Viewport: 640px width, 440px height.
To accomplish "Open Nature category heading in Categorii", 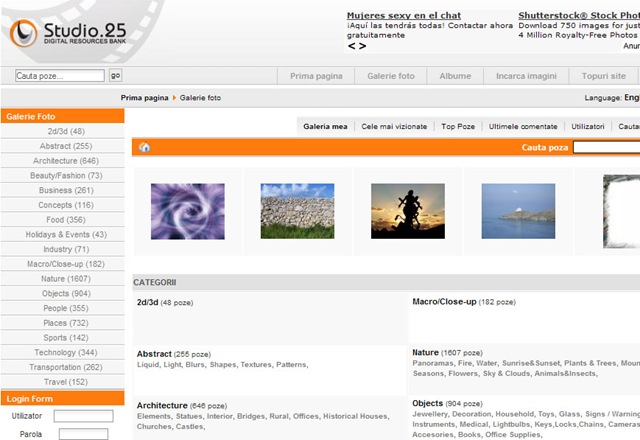I will (x=425, y=352).
